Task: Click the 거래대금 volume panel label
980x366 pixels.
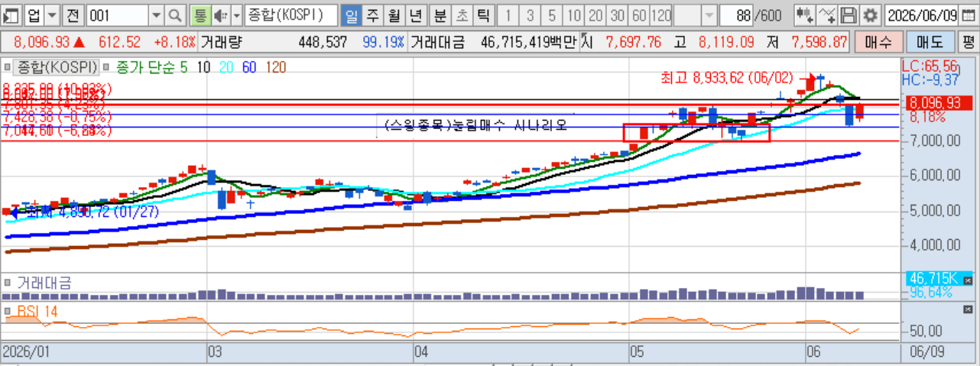Action: 44,283
